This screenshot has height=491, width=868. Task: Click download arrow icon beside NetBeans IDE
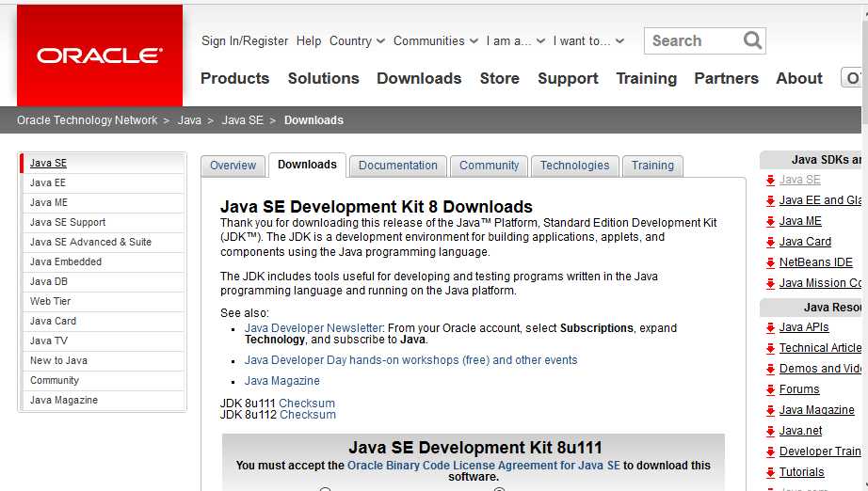pyautogui.click(x=770, y=262)
